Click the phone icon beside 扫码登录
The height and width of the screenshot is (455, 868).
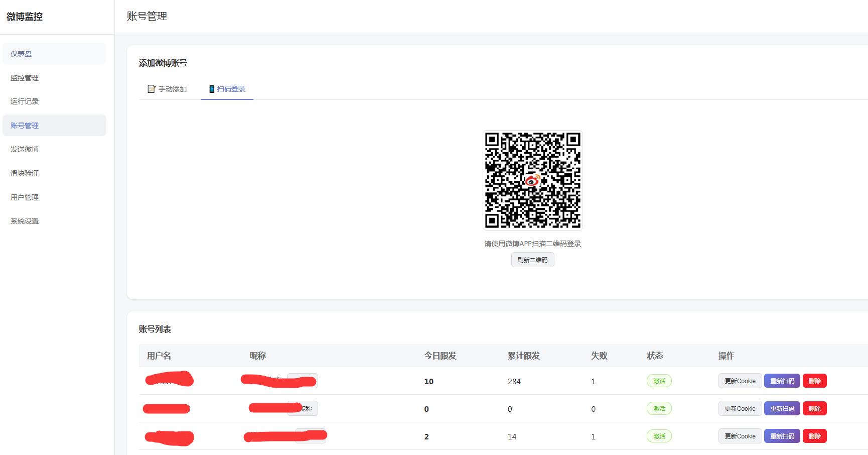(212, 89)
